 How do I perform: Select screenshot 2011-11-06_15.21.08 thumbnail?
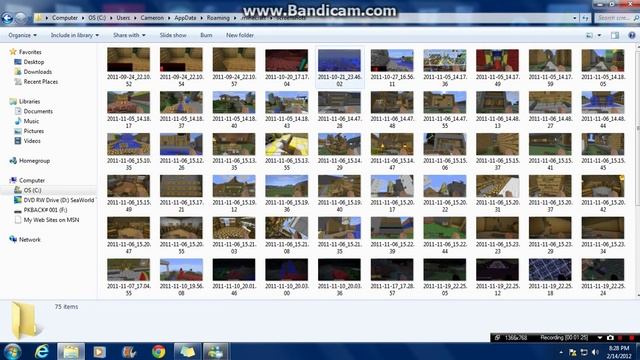(287, 228)
